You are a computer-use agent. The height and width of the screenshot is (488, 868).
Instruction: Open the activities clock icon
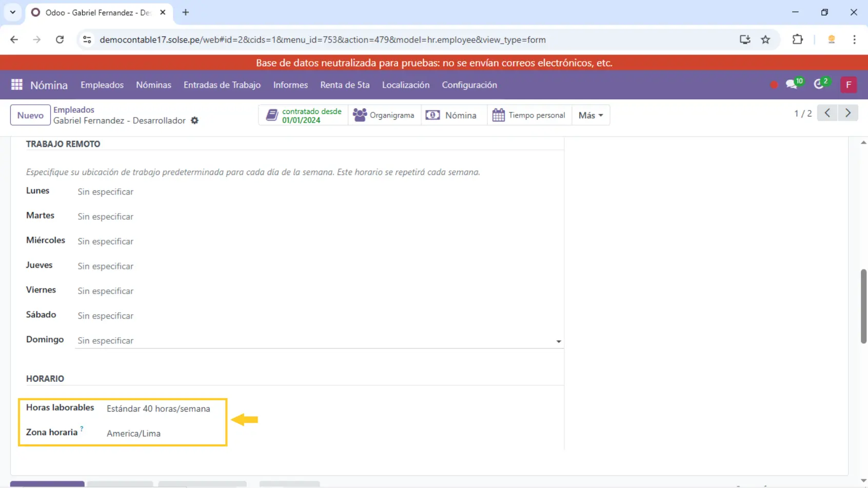[819, 85]
